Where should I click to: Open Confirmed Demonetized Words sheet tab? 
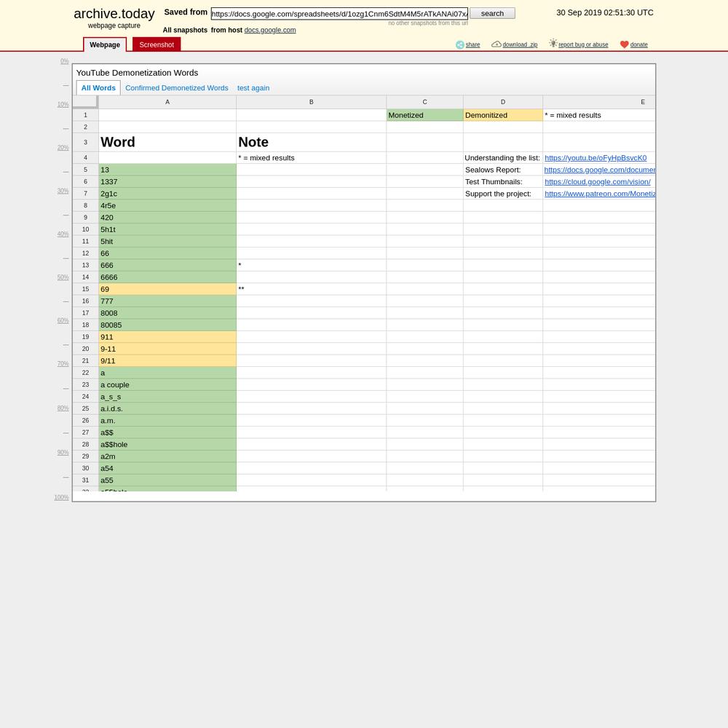point(177,88)
